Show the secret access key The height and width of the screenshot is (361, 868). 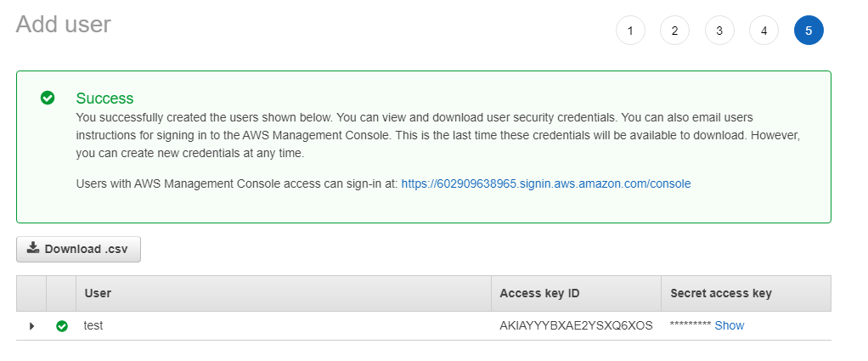(x=729, y=325)
